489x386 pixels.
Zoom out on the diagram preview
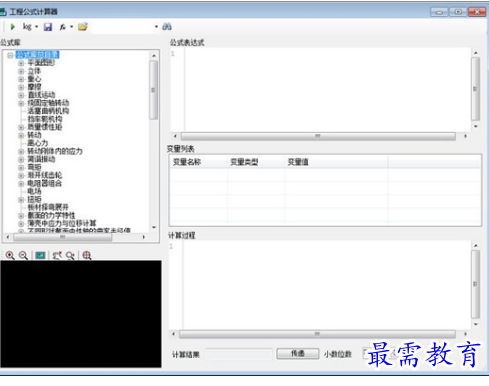pyautogui.click(x=23, y=255)
